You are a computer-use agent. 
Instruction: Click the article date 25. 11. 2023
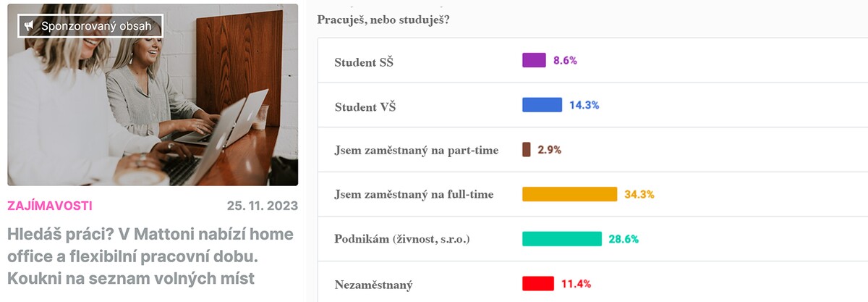click(262, 206)
